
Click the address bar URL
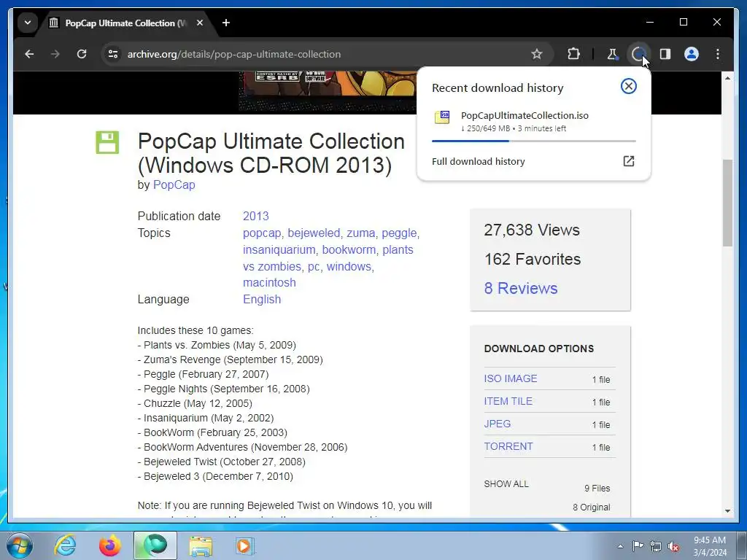(x=234, y=54)
